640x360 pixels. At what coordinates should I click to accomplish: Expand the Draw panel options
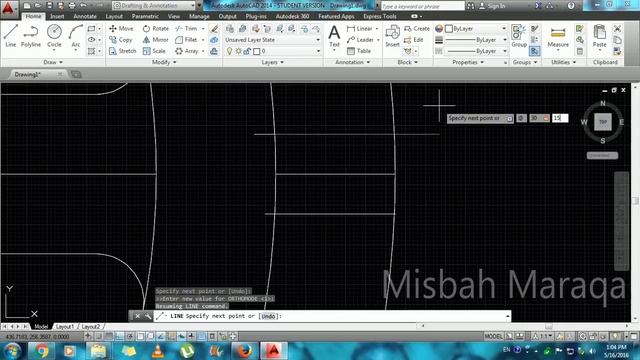(53, 62)
